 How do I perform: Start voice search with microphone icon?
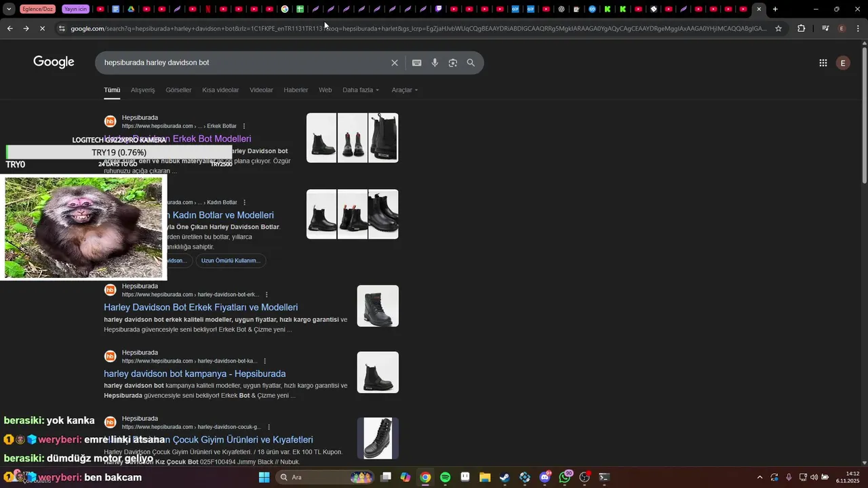[435, 62]
